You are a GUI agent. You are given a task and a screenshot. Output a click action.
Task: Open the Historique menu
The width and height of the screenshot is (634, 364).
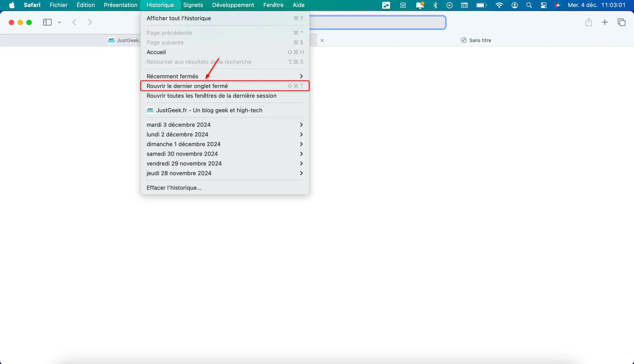point(160,5)
